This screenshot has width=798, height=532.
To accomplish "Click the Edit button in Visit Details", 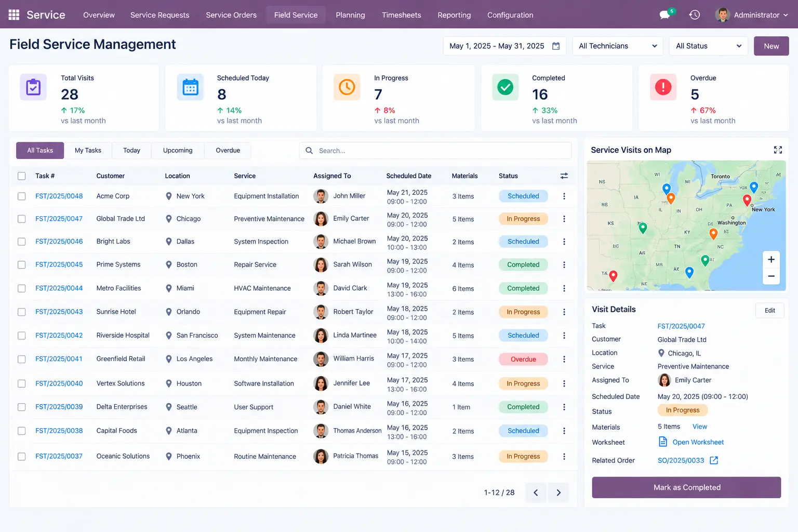I will point(770,311).
